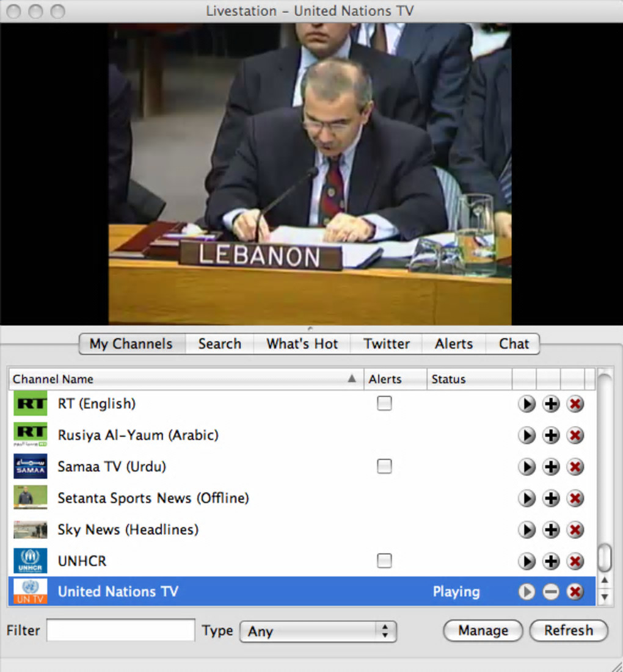Remove Sky News with red X icon
The image size is (623, 672).
tap(575, 530)
